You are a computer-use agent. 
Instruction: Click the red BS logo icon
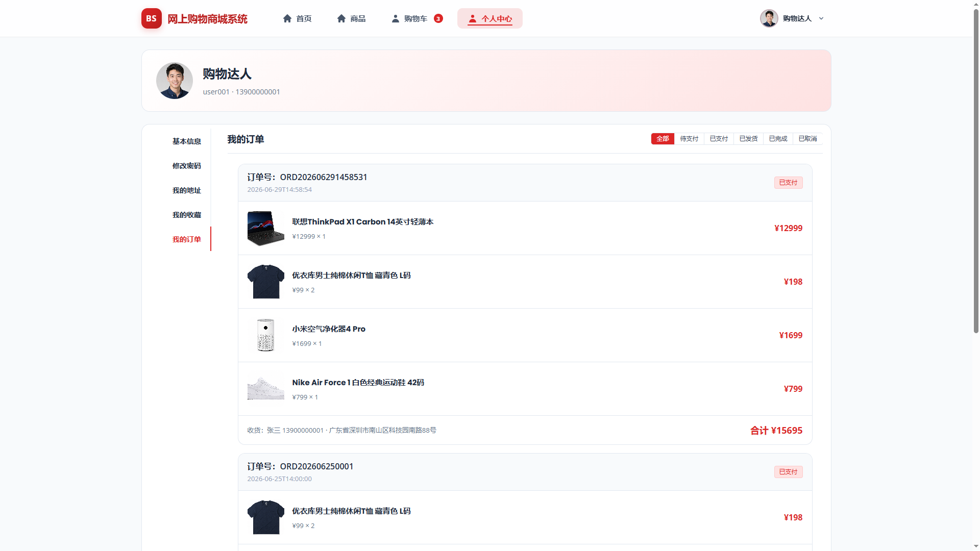coord(151,18)
